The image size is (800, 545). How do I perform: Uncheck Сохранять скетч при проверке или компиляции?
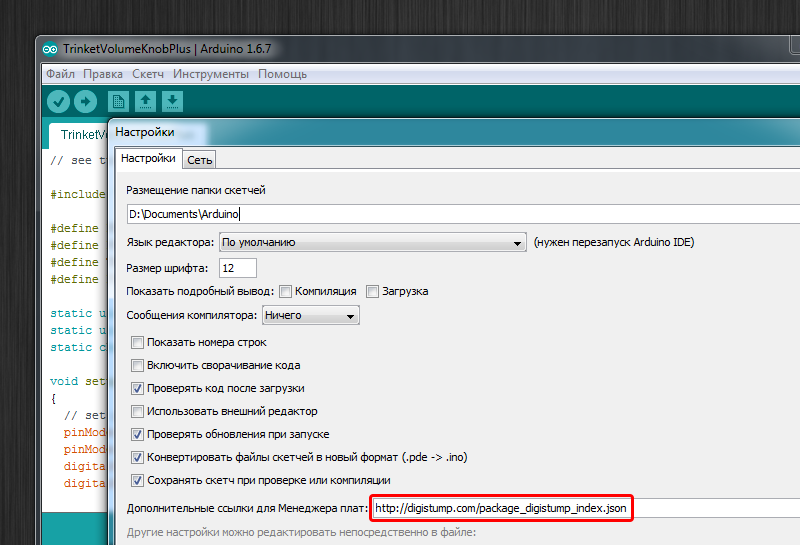point(137,480)
